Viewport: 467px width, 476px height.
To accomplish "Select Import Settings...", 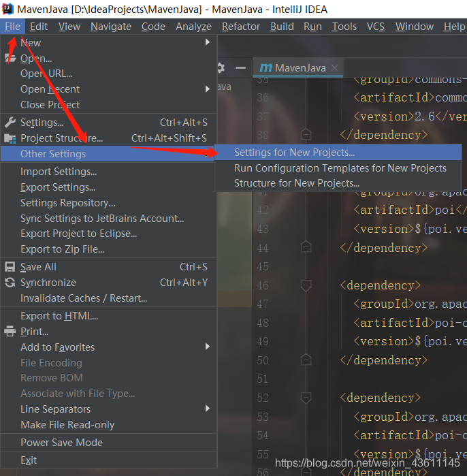I will [x=109, y=172].
